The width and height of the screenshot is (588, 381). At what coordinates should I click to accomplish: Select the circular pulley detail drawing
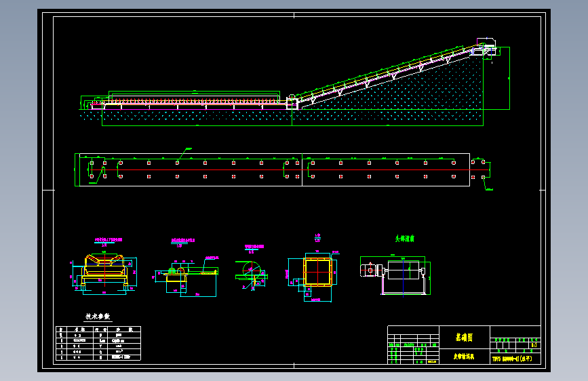tap(251, 275)
